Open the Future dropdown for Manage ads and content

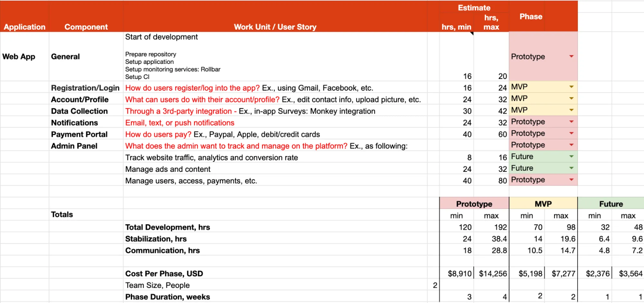[x=572, y=168]
